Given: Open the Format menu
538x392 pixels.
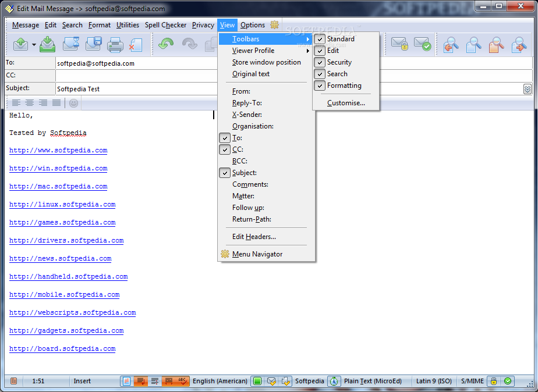Looking at the screenshot, I should (x=99, y=25).
